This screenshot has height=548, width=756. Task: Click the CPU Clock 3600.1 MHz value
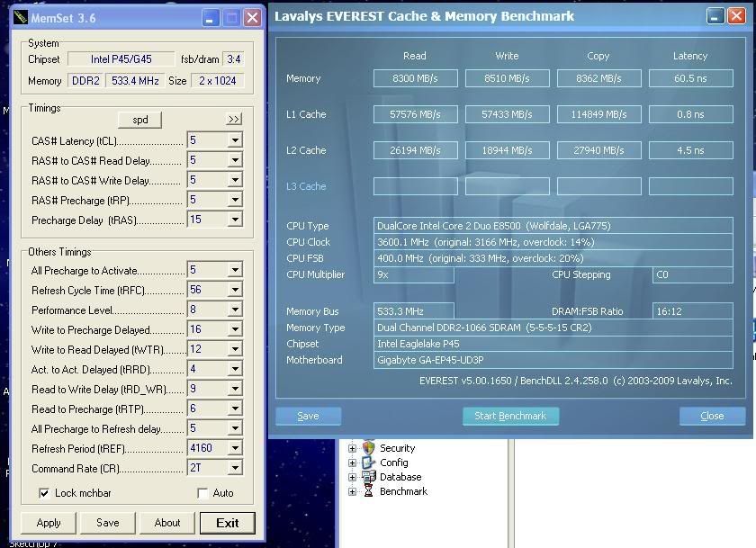pyautogui.click(x=553, y=242)
